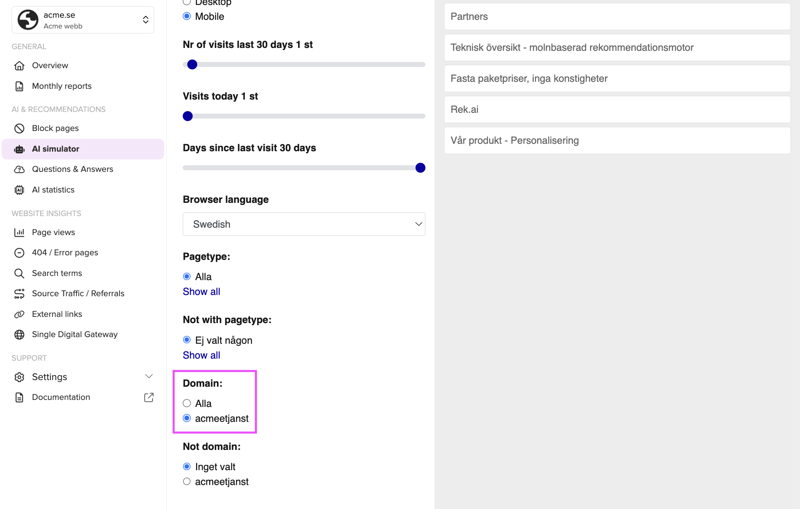This screenshot has height=509, width=812.
Task: Click the Search terms magnifier icon
Action: (19, 274)
